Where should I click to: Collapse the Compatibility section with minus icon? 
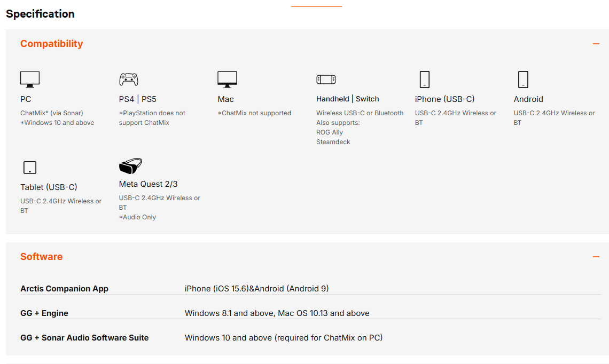click(x=596, y=44)
